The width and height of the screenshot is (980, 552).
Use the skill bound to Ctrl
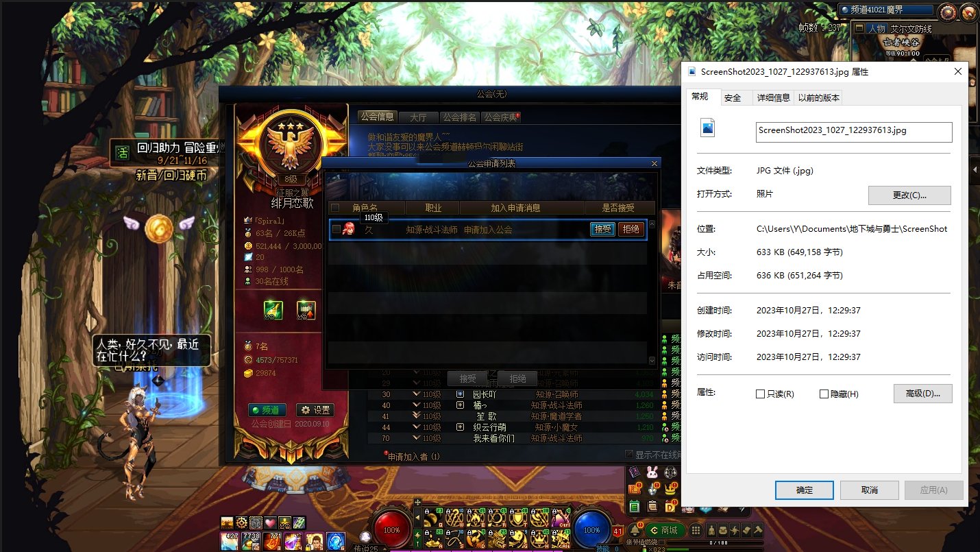coord(561,518)
